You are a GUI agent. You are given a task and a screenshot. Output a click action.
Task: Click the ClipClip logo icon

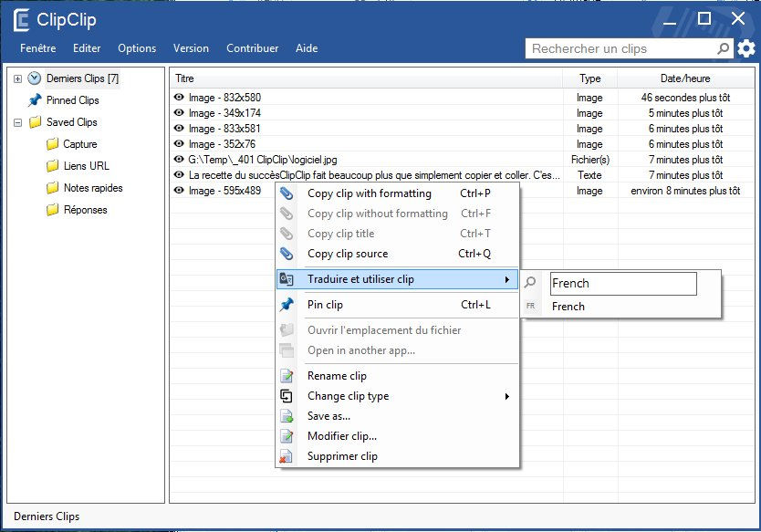[21, 20]
